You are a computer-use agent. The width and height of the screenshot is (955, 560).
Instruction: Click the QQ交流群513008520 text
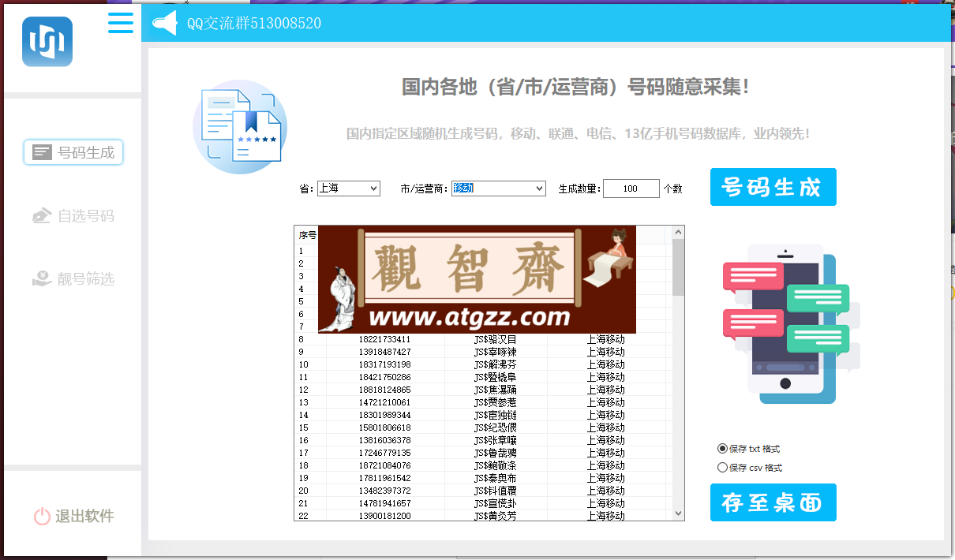(x=253, y=24)
